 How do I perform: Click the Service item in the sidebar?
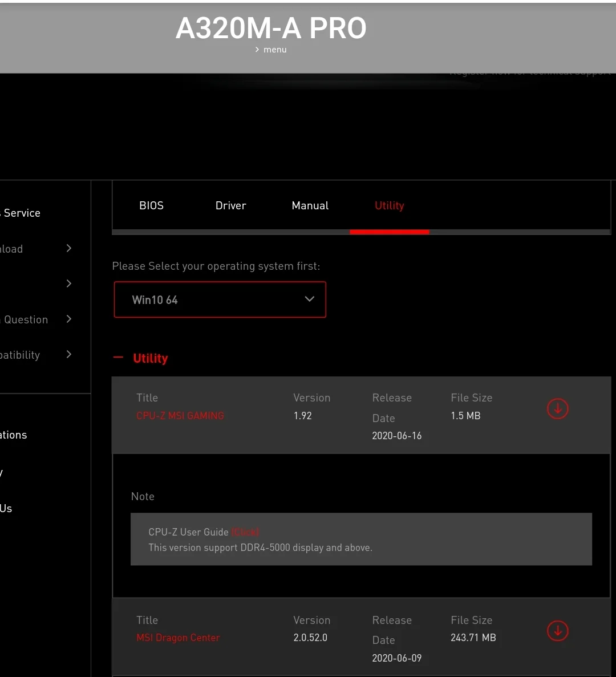[x=22, y=213]
